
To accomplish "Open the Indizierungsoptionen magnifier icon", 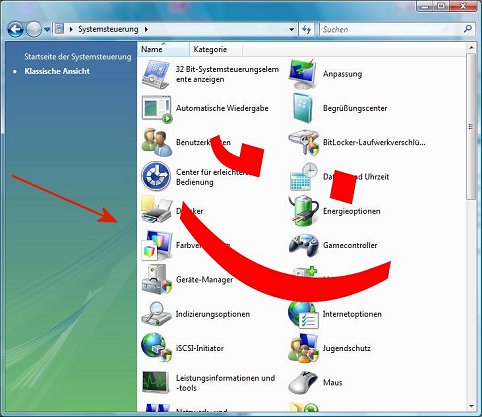I will 156,314.
